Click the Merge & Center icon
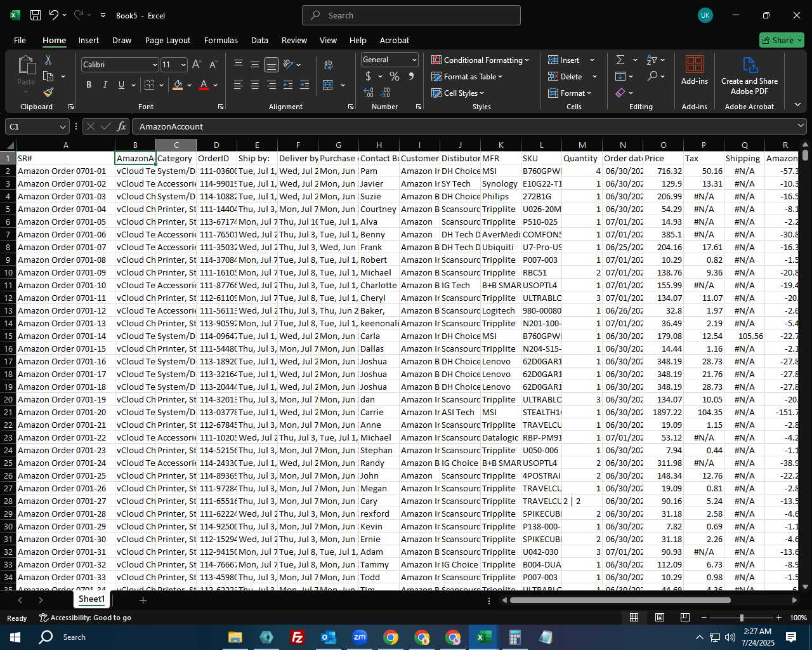812x650 pixels. [328, 84]
